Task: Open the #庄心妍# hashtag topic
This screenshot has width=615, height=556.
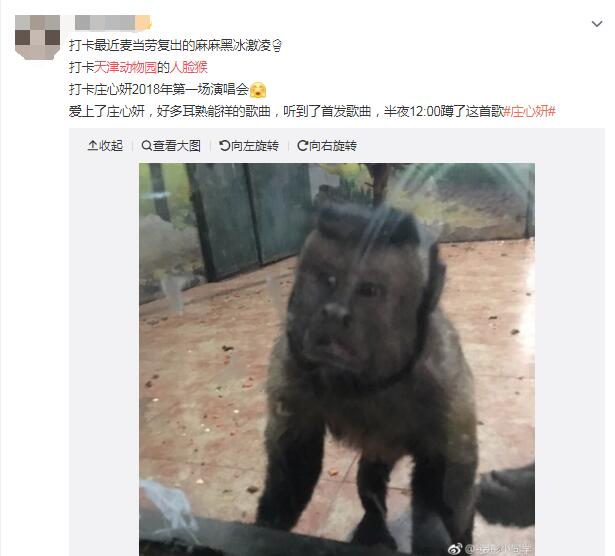Action: (529, 111)
